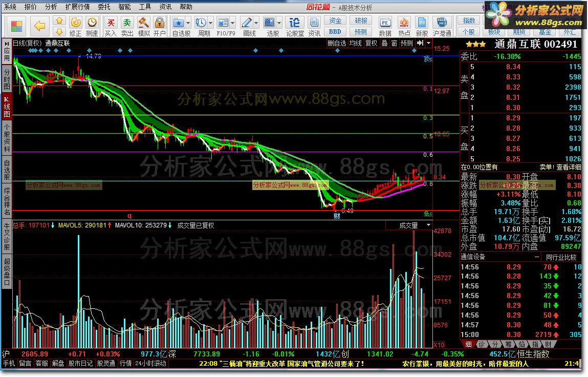Click 删自选 to remove from watchlist
Screen dimensions: 588x377
[337, 43]
